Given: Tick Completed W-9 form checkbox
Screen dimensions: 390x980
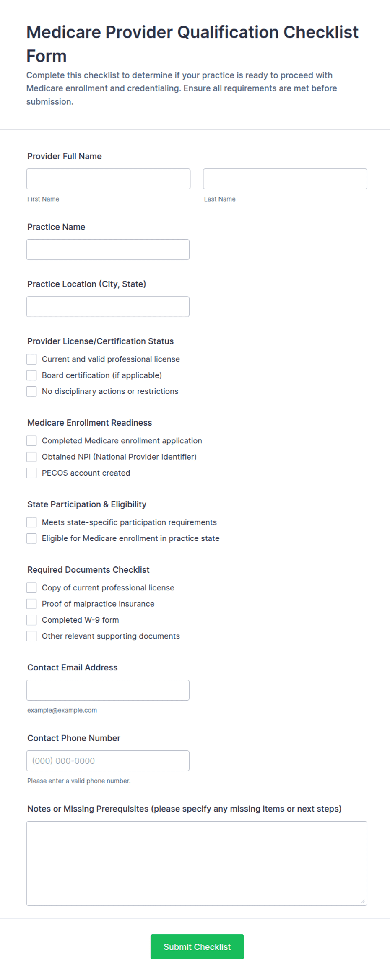Looking at the screenshot, I should coord(31,620).
